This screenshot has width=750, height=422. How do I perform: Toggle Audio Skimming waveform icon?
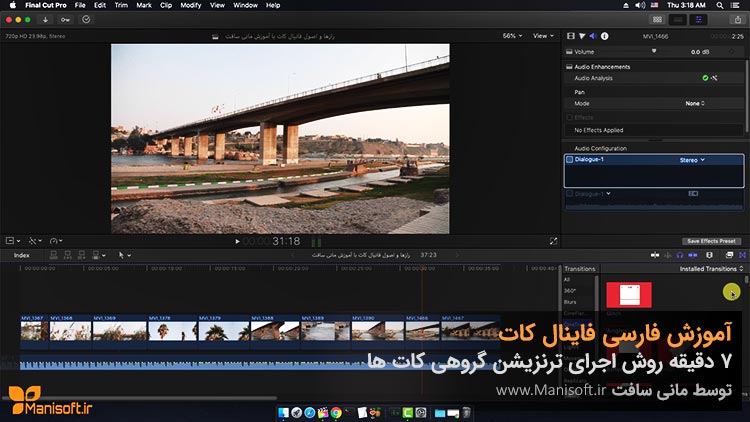click(668, 255)
